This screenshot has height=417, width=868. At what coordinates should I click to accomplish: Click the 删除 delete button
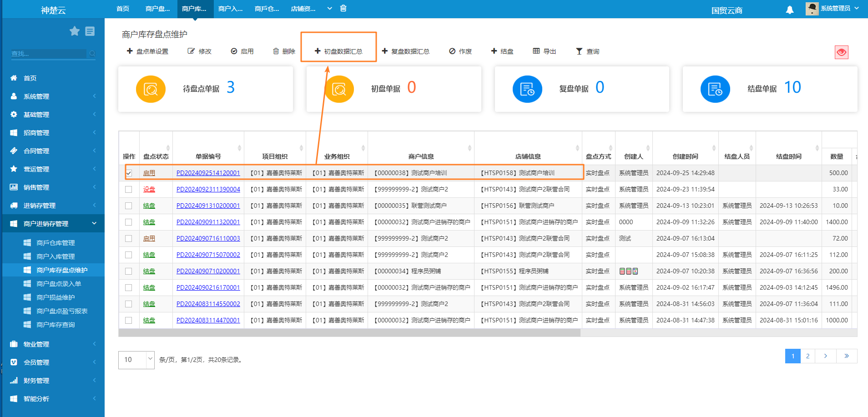pos(284,51)
